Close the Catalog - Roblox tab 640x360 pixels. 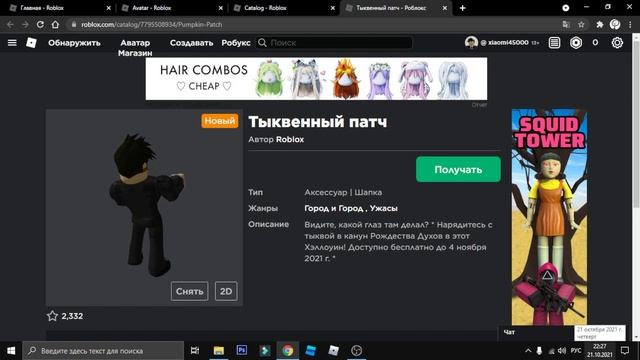(x=333, y=8)
